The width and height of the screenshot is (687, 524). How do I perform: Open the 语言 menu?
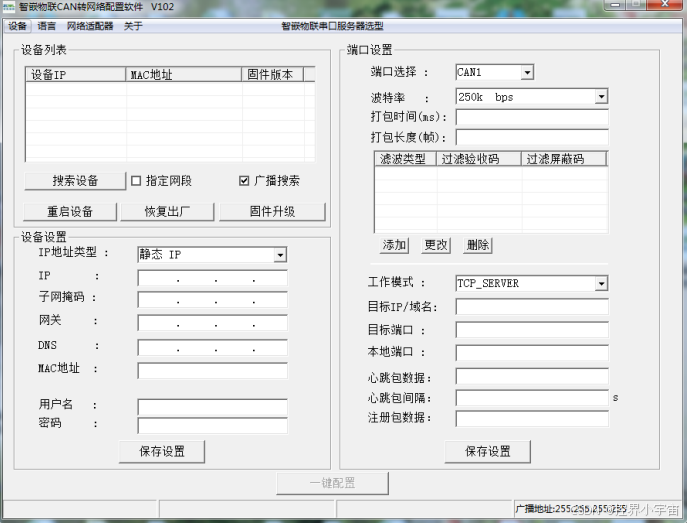[x=47, y=26]
